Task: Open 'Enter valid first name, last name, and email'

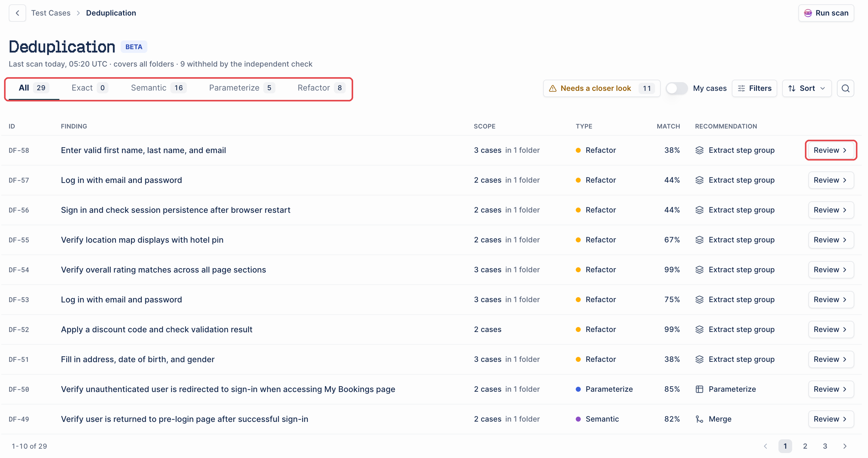Action: click(143, 150)
